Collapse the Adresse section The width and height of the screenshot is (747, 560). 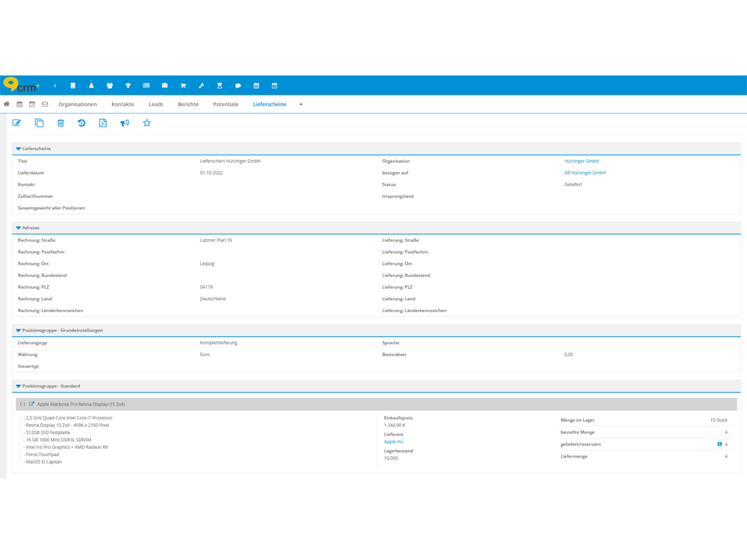tap(19, 228)
